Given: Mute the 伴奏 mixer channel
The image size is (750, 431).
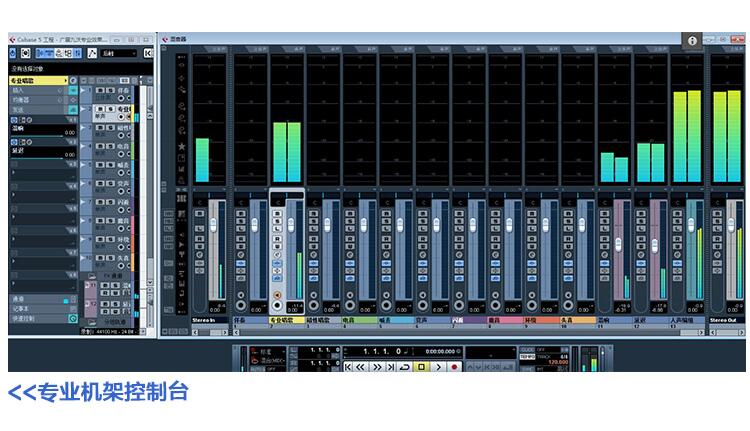Looking at the screenshot, I should point(241,214).
